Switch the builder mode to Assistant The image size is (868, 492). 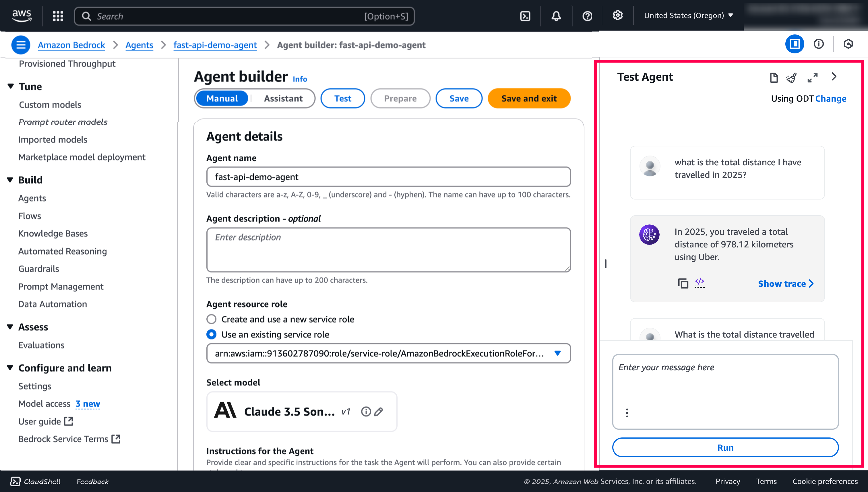[x=283, y=98]
